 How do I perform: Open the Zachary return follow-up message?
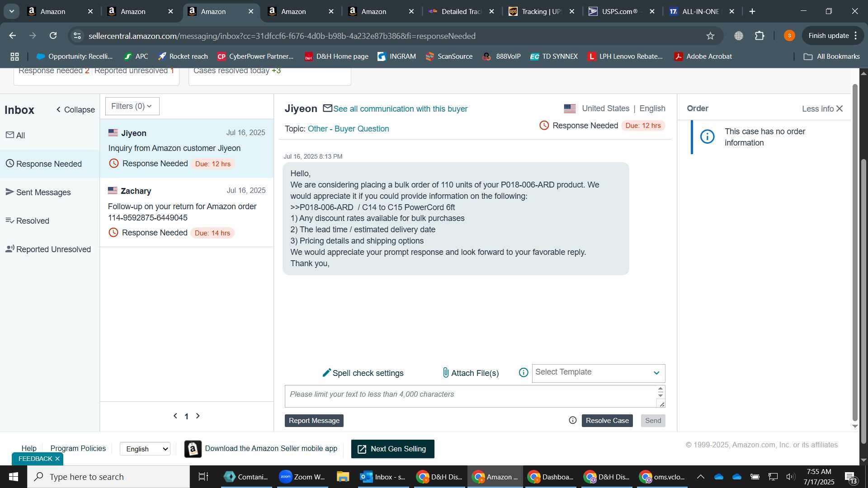click(x=187, y=212)
